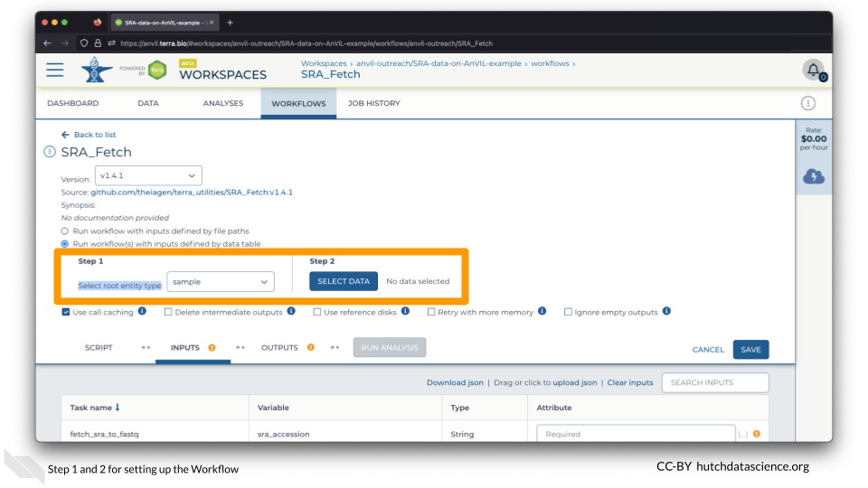The width and height of the screenshot is (868, 488).
Task: Click info icon for Retry with more memory
Action: 542,312
